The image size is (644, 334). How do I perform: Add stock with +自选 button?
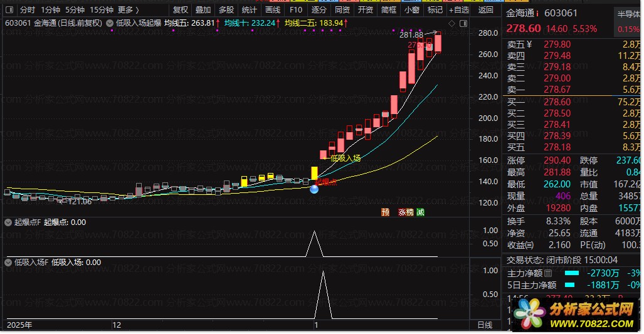tap(459, 9)
